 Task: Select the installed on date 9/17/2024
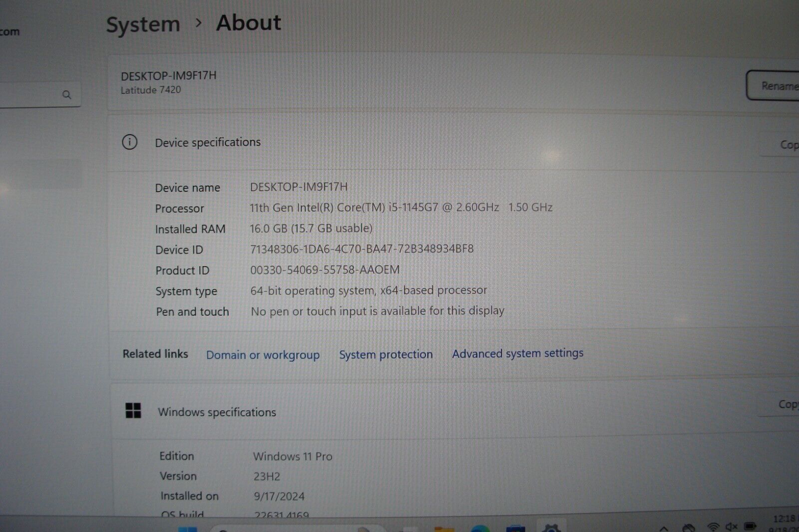tap(279, 496)
